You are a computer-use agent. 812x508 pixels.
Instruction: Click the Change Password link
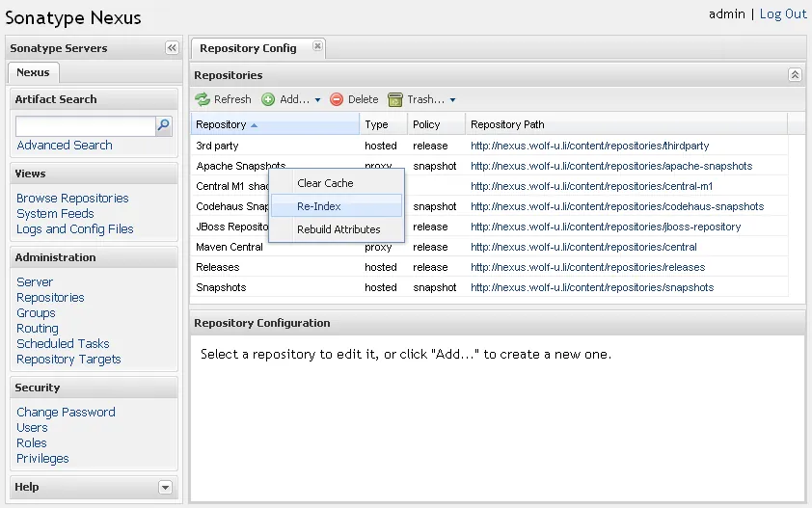66,413
